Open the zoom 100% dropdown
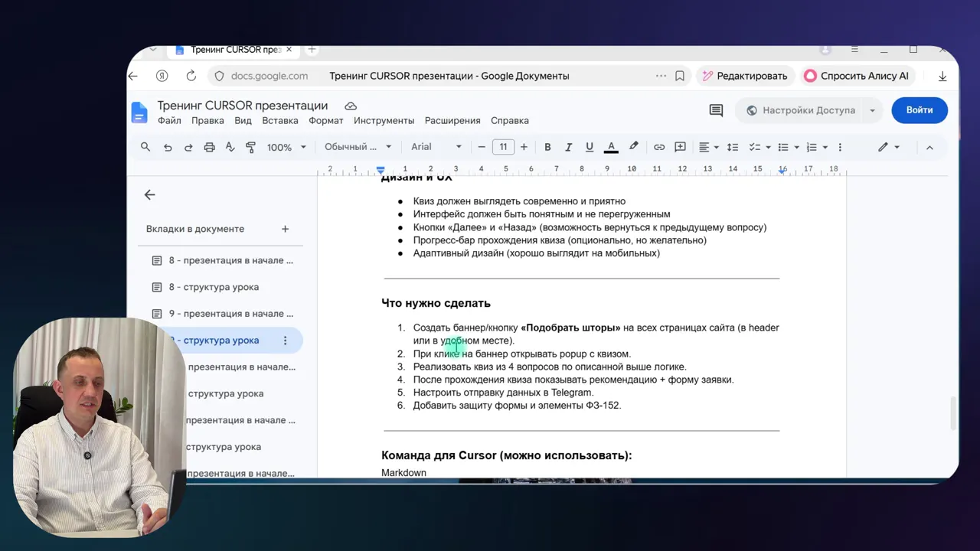The width and height of the screenshot is (980, 551). 286,147
